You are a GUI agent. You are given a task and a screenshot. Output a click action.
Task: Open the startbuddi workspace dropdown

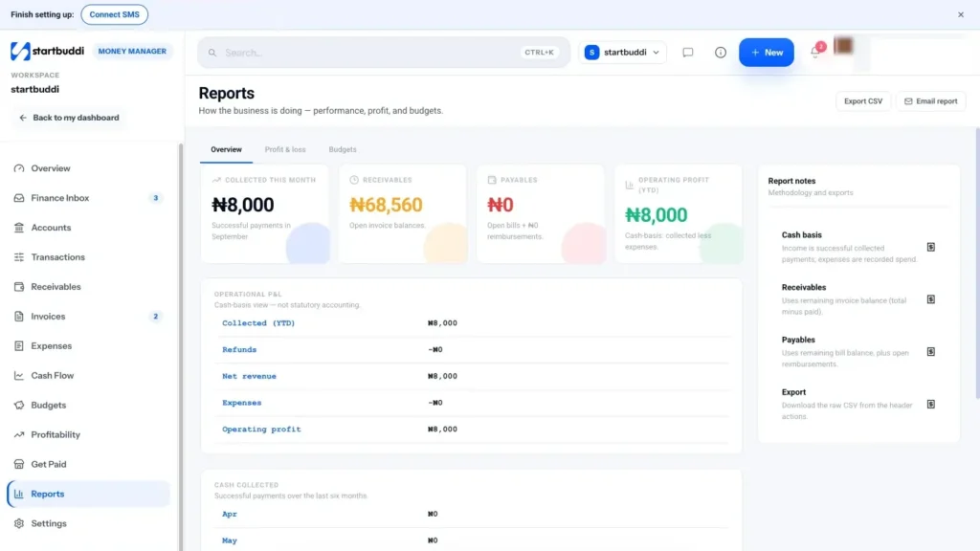[x=622, y=53]
